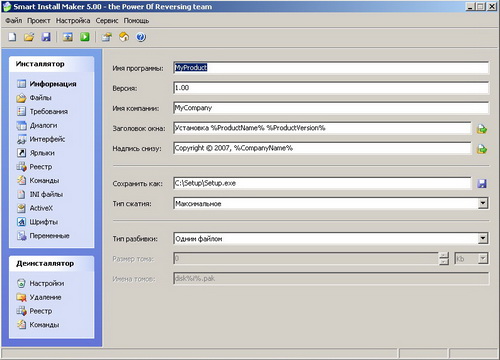Viewport: 500px width, 360px height.
Task: Open the Шрифты fonts icon
Action: (x=21, y=222)
